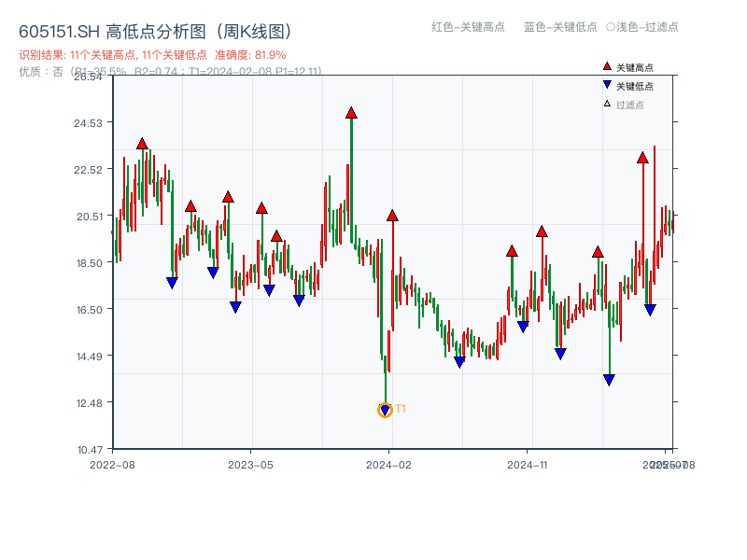The width and height of the screenshot is (747, 560).
Task: Select the red triangle above the tallest 2024 peak
Action: pos(352,113)
